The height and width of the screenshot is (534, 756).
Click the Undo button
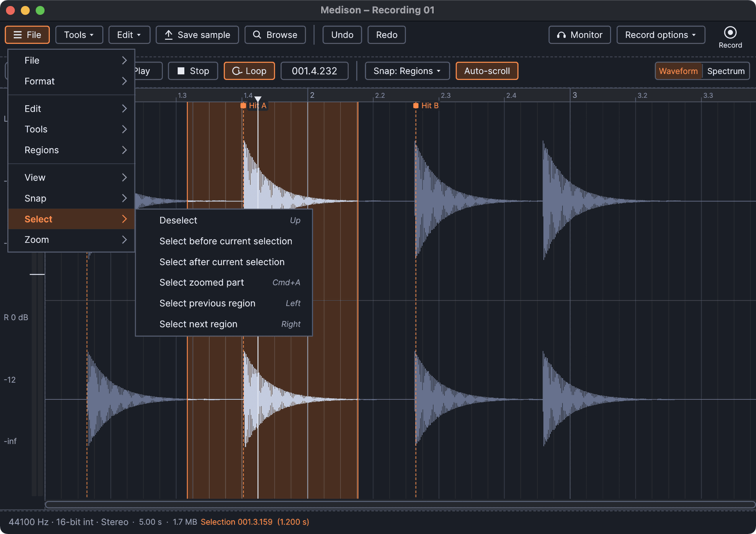pos(342,35)
